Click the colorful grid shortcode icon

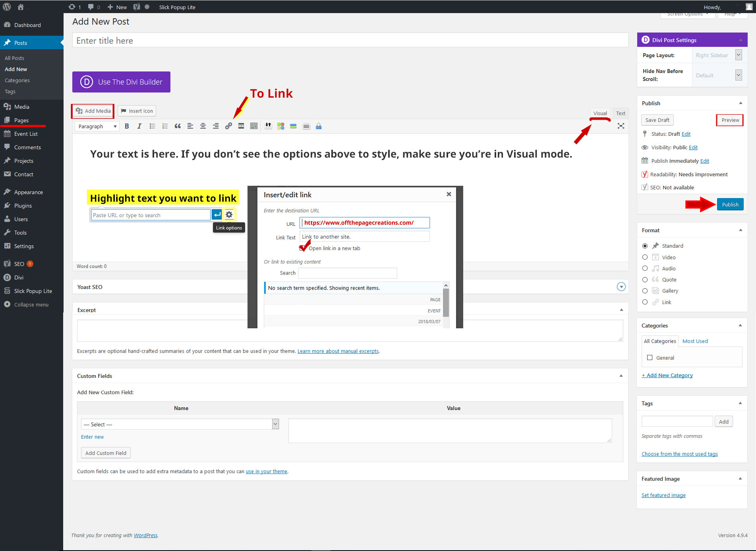[x=281, y=126]
